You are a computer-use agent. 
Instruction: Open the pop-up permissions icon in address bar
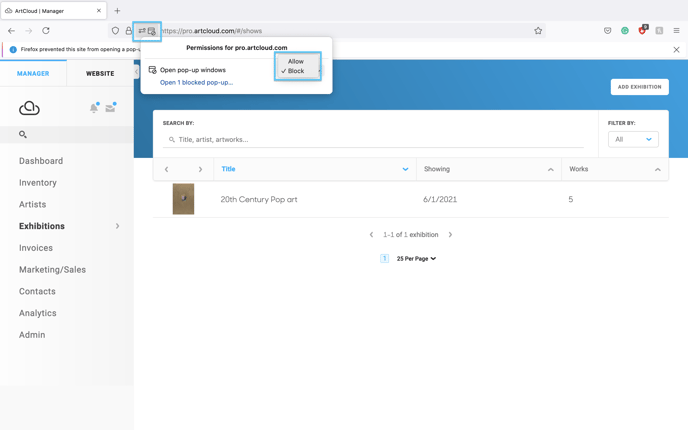[x=151, y=31]
